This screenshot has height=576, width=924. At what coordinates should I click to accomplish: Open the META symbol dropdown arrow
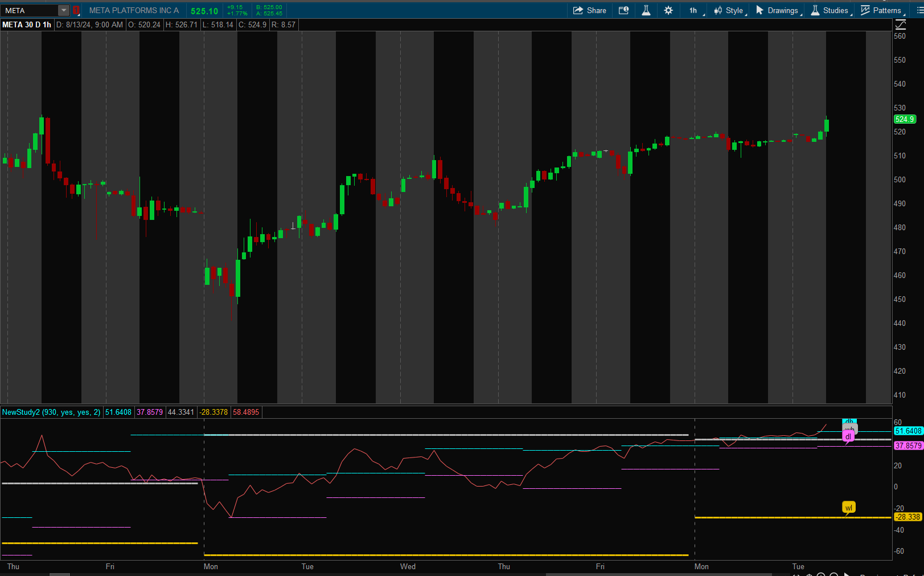[x=64, y=10]
